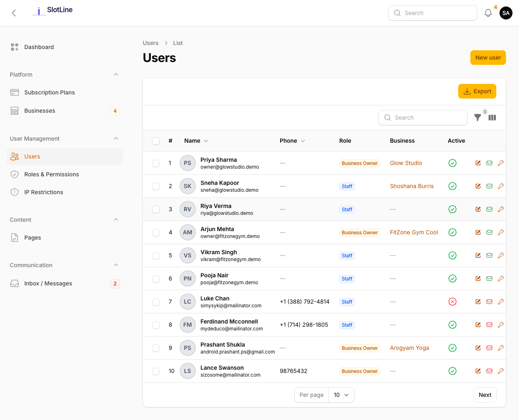The height and width of the screenshot is (420, 519).
Task: Open the Per page 10 dropdown
Action: [x=341, y=395]
